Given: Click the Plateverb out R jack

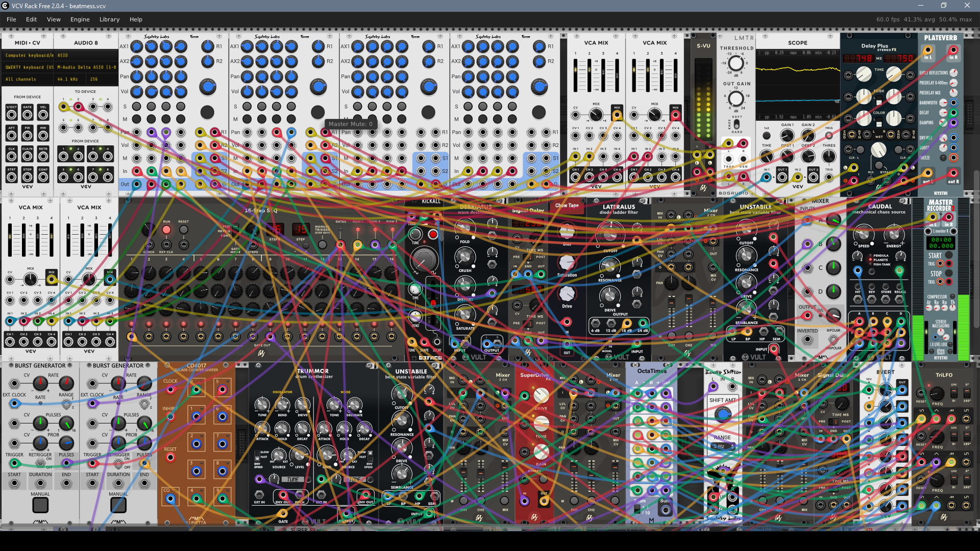Looking at the screenshot, I should [x=953, y=172].
